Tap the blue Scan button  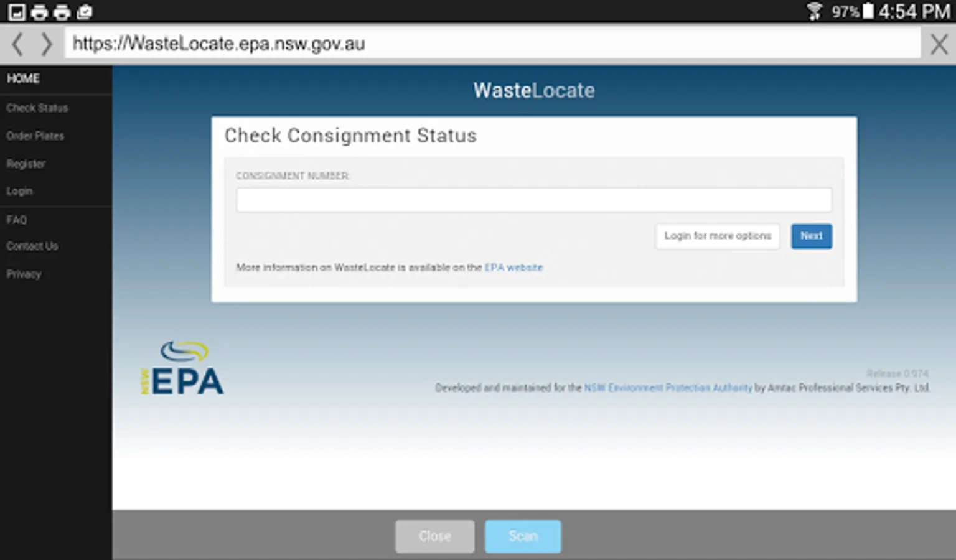pyautogui.click(x=523, y=536)
